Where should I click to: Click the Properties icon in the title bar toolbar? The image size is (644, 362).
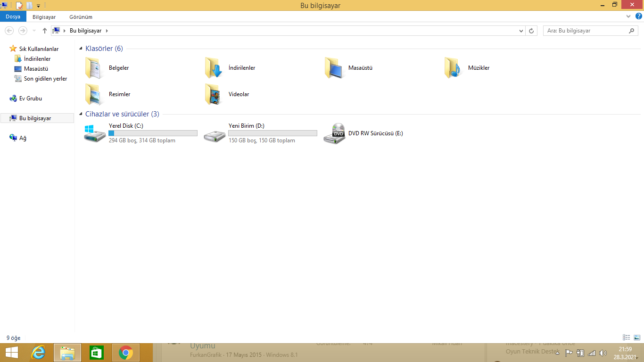point(19,6)
